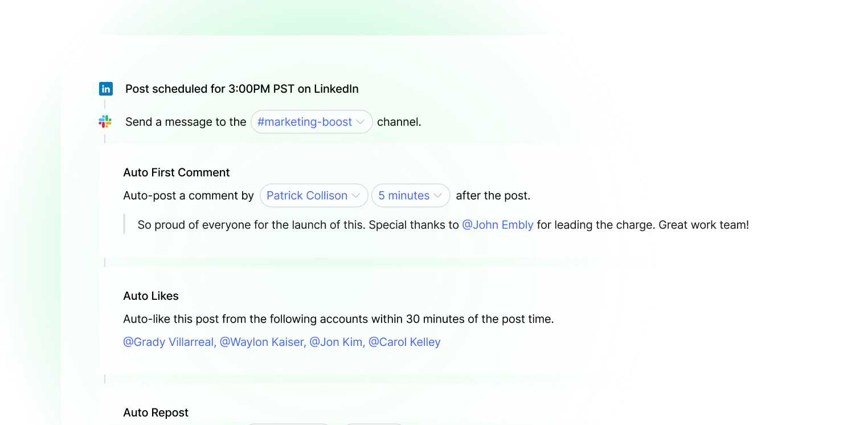Viewport: 868px width, 425px height.
Task: Click the 'Auto-post a comment by' label
Action: tap(189, 196)
